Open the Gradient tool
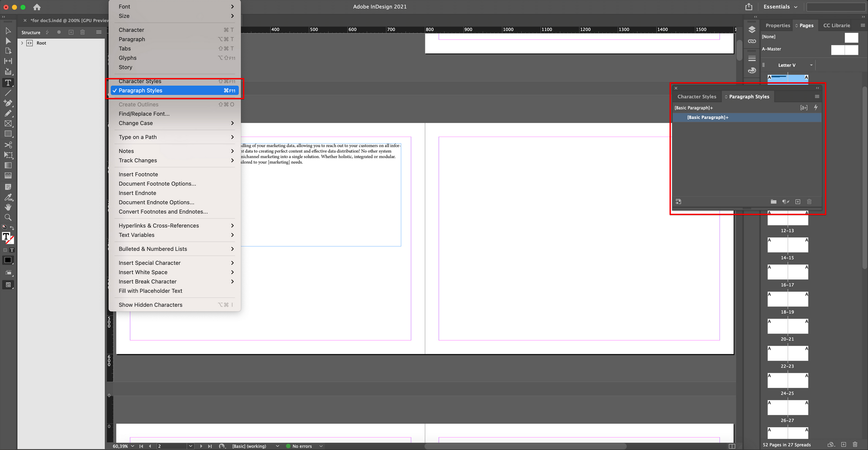Viewport: 868px width, 450px height. [x=8, y=165]
